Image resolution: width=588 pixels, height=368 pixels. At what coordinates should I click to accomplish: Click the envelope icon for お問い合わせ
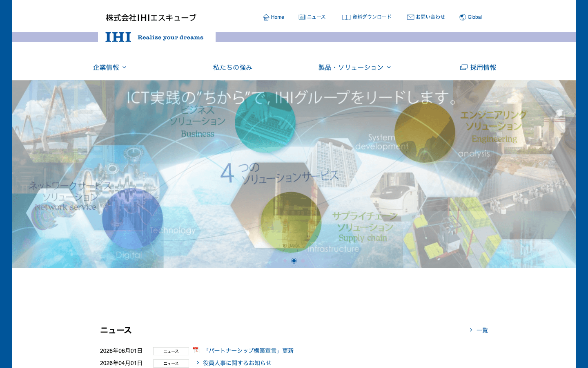coord(410,17)
